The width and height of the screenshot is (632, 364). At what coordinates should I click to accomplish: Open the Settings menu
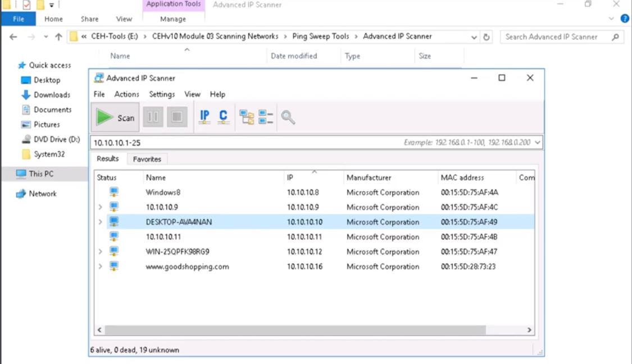(162, 94)
